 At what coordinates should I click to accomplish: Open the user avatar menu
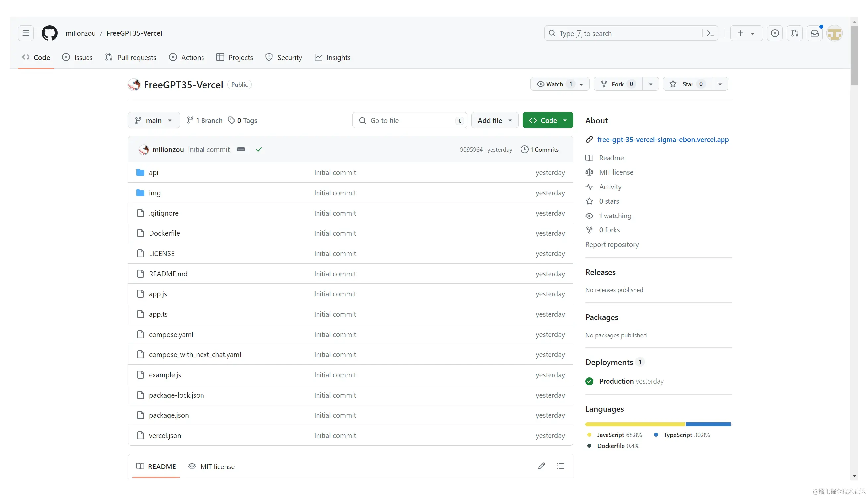[x=834, y=33]
